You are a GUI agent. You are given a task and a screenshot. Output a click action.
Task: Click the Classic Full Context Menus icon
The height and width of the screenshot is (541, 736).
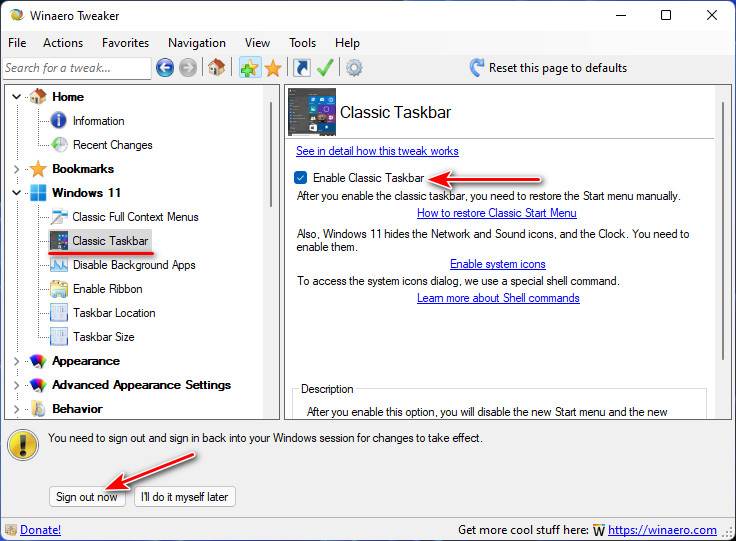(59, 217)
